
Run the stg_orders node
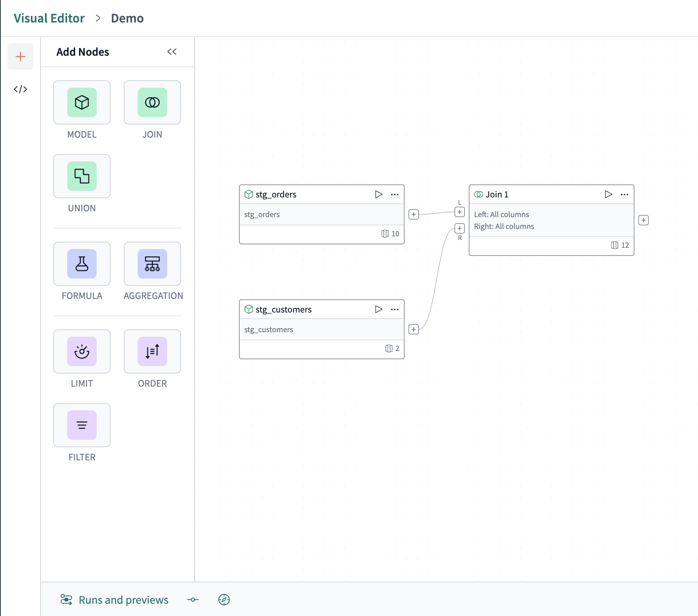378,195
